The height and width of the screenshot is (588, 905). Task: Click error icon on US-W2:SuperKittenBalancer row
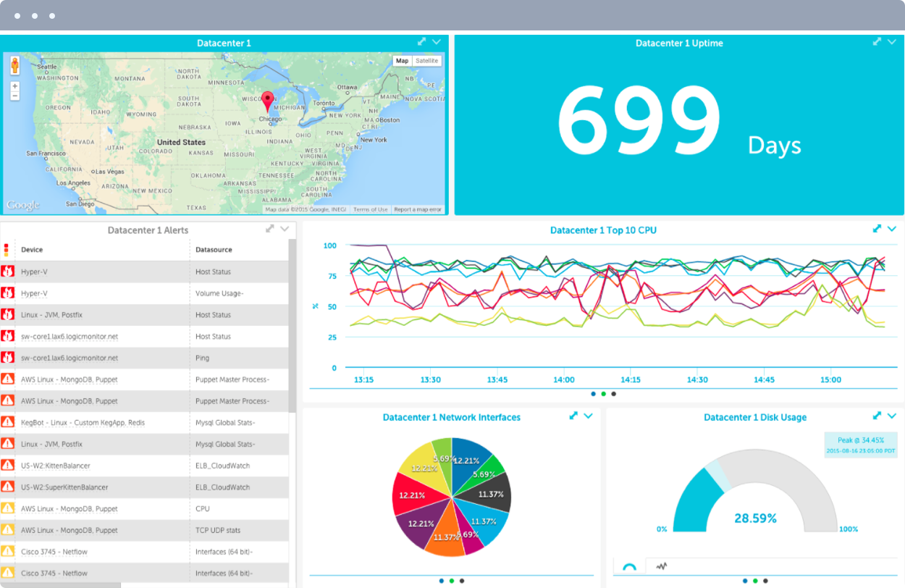7,487
